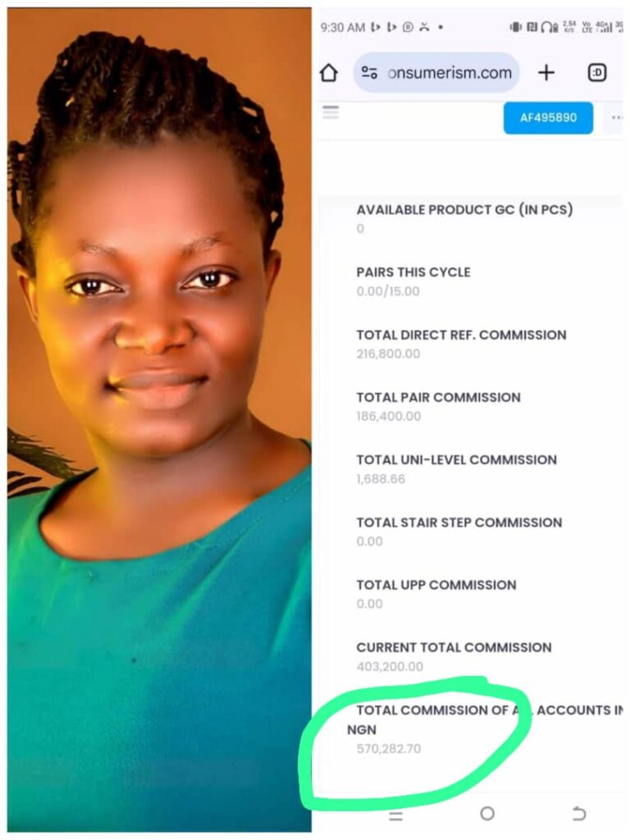This screenshot has width=630, height=840.
Task: Click the AF495890 account button
Action: [548, 118]
